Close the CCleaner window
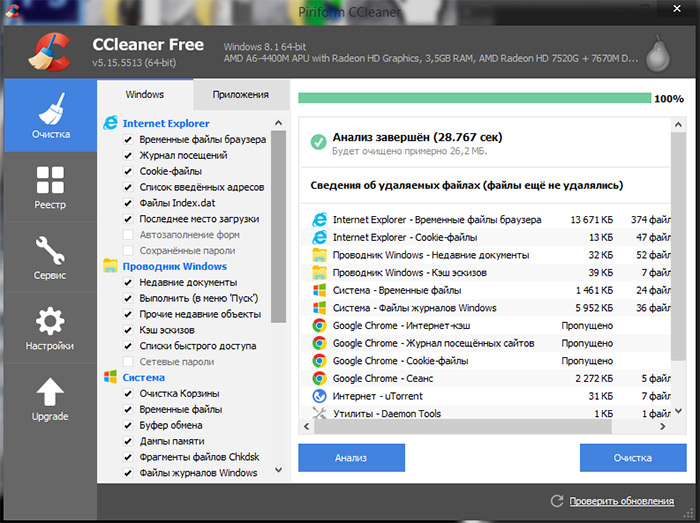The width and height of the screenshot is (700, 523). 677,8
